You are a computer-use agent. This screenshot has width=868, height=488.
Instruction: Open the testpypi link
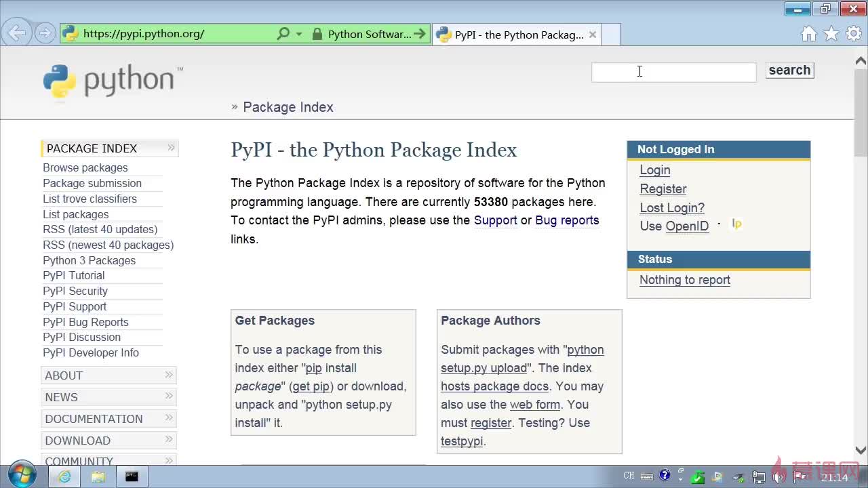(462, 441)
